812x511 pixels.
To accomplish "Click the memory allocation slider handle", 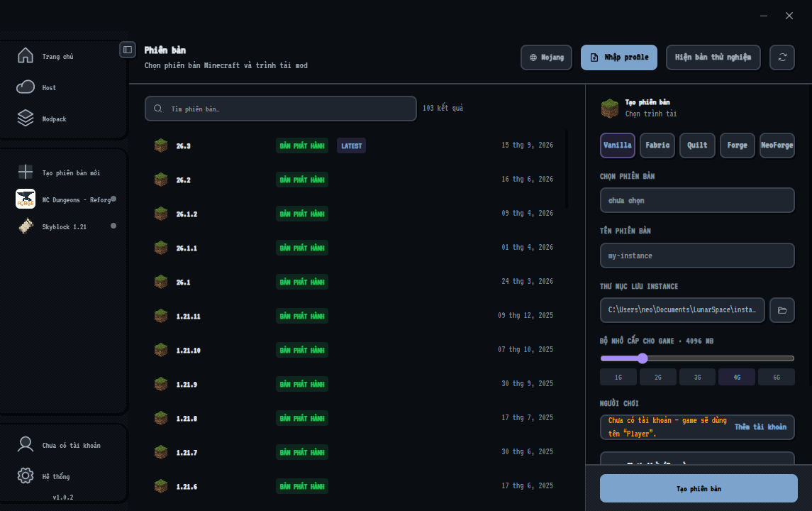I will (x=643, y=358).
